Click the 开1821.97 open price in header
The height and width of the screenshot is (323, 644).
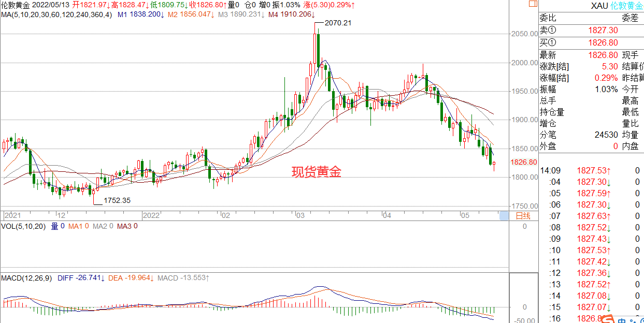[x=91, y=5]
